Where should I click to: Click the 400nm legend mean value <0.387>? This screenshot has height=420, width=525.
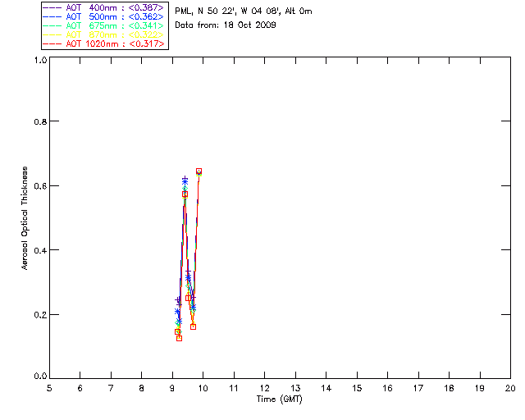(x=146, y=7)
